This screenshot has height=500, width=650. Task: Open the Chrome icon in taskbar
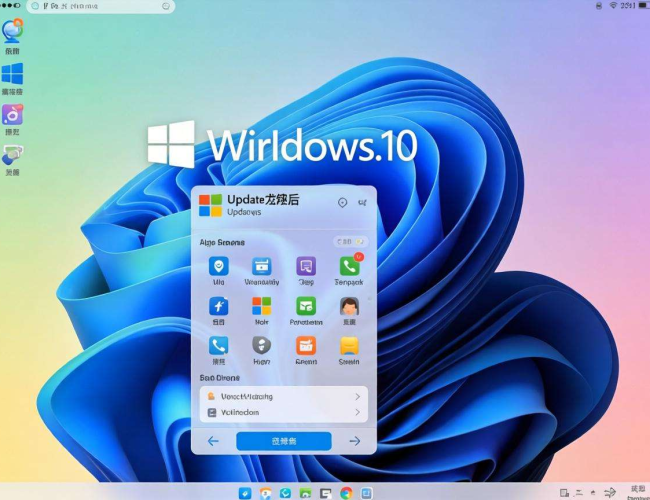346,493
